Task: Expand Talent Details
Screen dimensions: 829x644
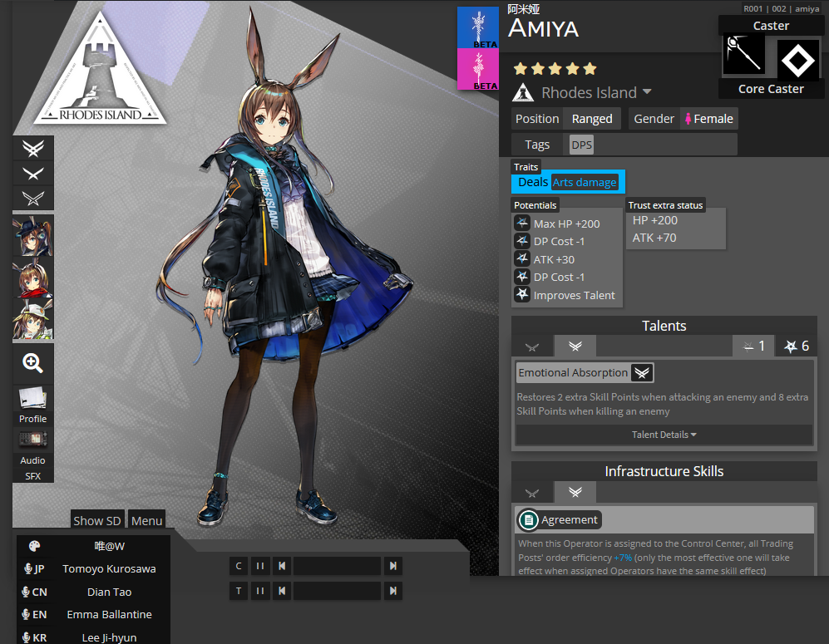Action: [664, 435]
